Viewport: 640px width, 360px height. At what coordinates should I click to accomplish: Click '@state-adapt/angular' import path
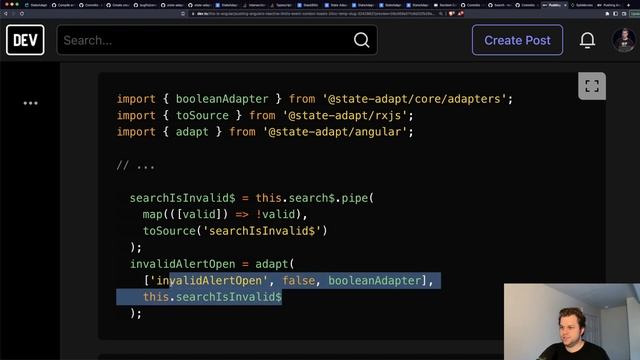[x=335, y=132]
